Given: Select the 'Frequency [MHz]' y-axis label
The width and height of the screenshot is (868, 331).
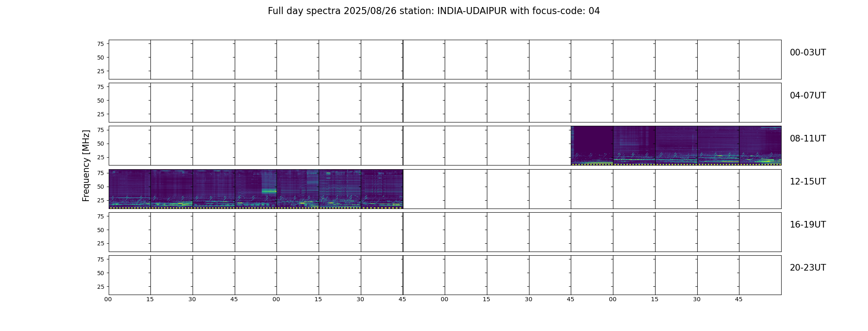Looking at the screenshot, I should coord(86,165).
